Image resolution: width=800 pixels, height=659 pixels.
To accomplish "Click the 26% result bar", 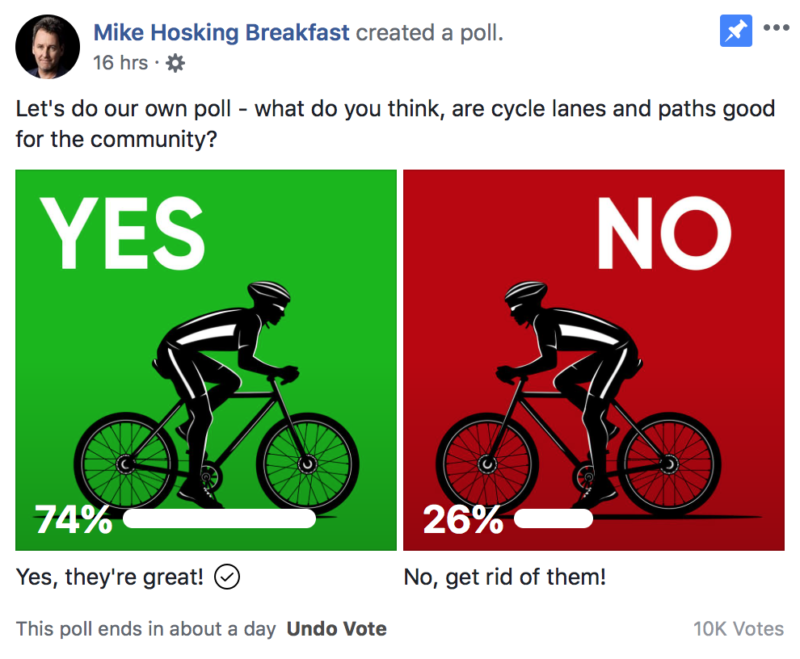I will 553,519.
